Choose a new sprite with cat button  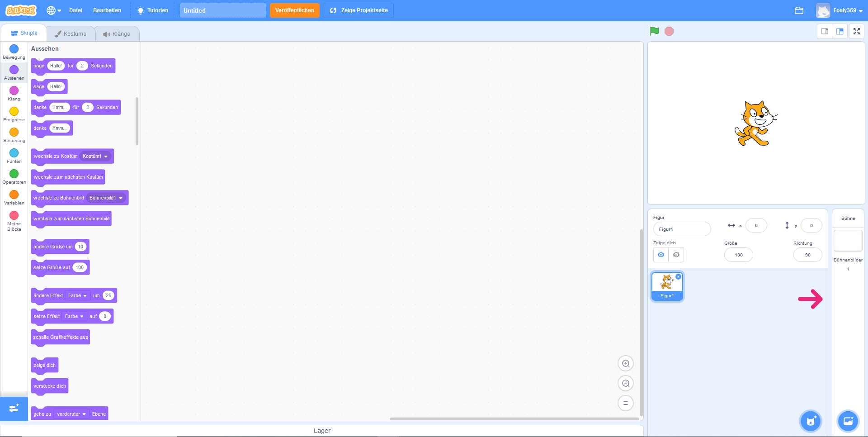pyautogui.click(x=811, y=421)
